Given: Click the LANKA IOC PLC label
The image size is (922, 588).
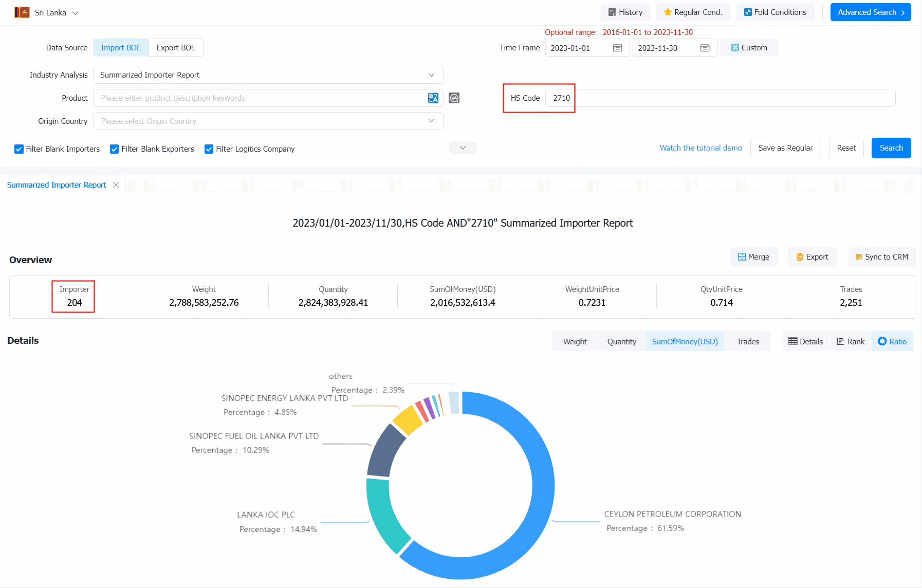Looking at the screenshot, I should click(266, 514).
